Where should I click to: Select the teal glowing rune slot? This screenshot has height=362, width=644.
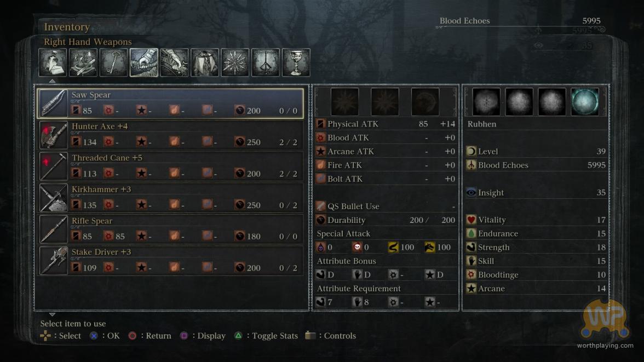tap(585, 101)
